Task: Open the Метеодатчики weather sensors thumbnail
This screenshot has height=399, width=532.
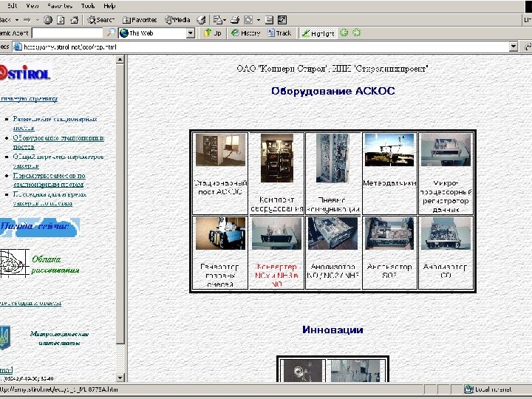Action: coord(389,149)
